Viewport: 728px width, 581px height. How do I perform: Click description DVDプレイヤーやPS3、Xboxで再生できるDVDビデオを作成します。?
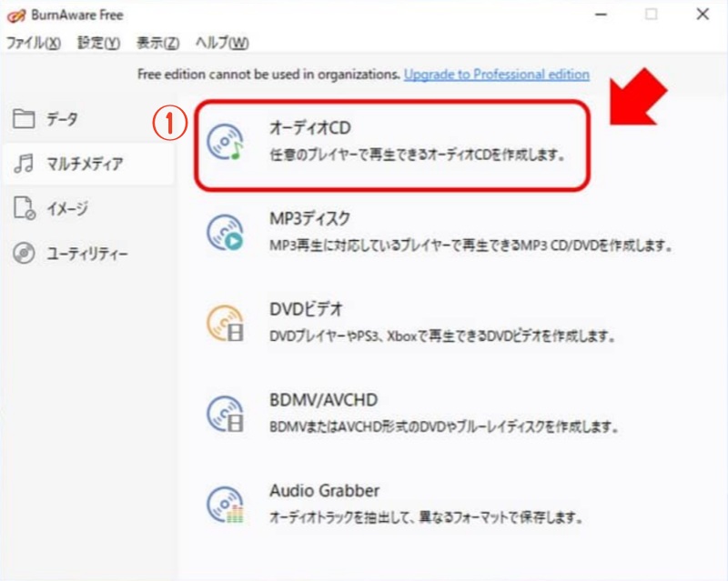[442, 336]
